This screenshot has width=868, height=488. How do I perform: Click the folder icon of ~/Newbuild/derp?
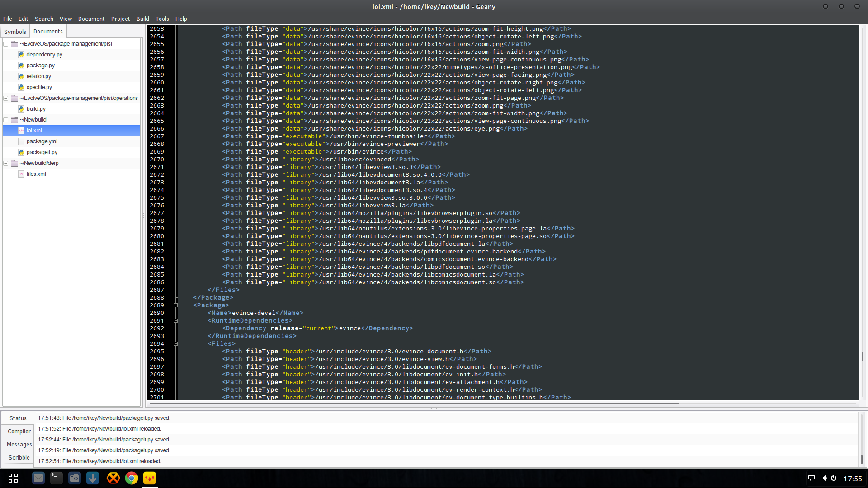click(x=14, y=163)
